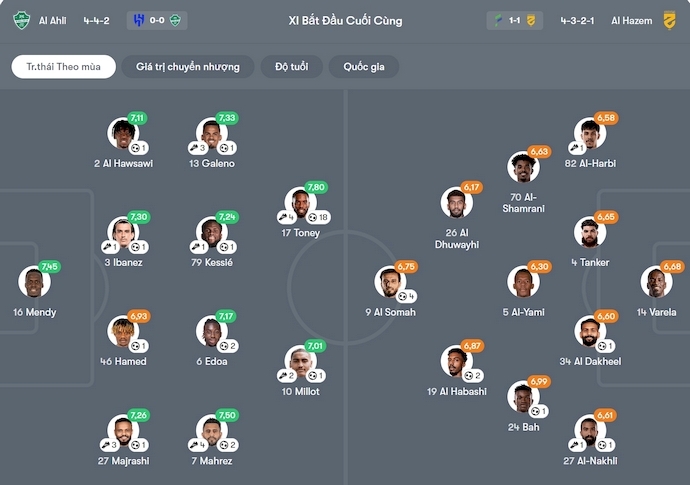Click Toney's 7,80 rating badge
This screenshot has height=485, width=690.
[x=316, y=187]
